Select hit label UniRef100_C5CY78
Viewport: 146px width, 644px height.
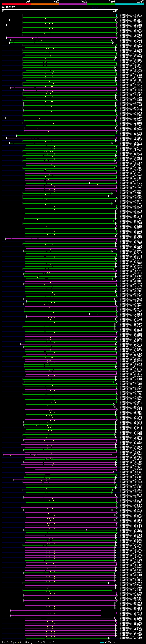point(131,72)
